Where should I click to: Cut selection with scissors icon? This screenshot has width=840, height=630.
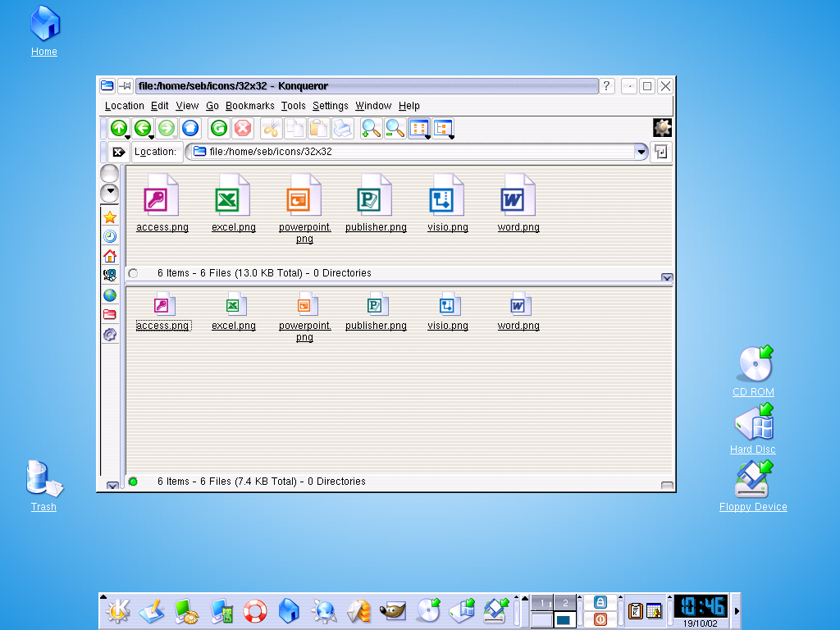(271, 129)
